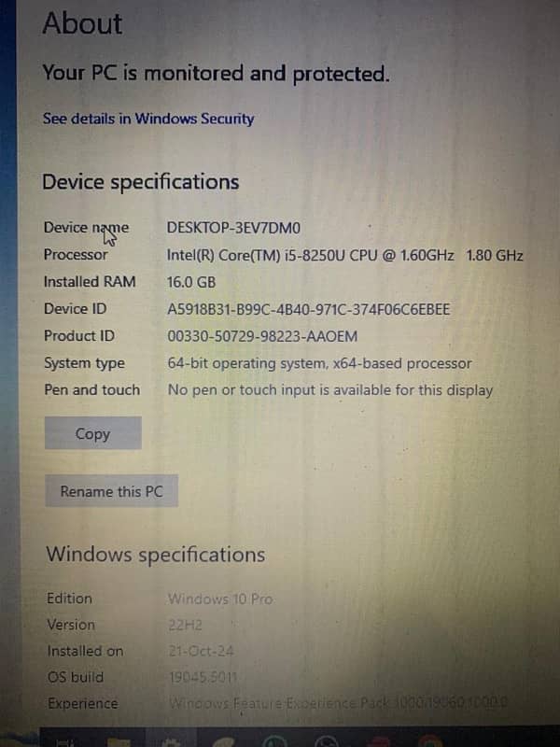Click the Rename this PC button
The width and height of the screenshot is (560, 747).
[x=111, y=491]
